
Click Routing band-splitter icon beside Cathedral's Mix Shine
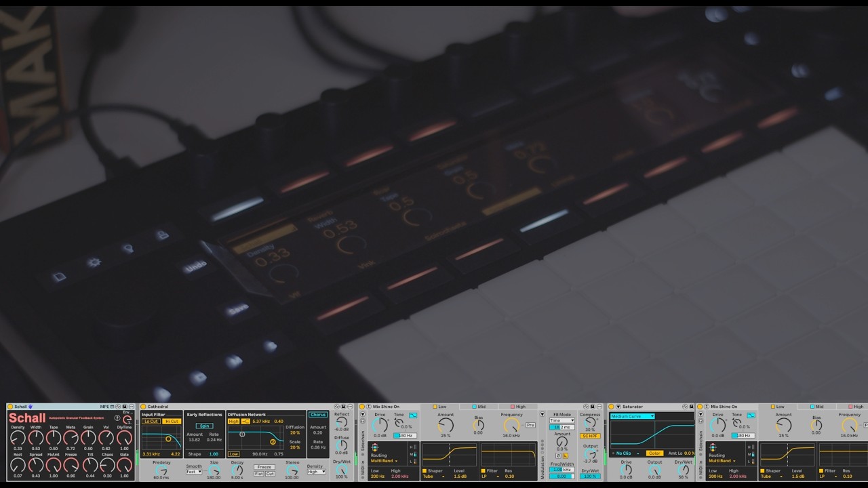pos(374,447)
